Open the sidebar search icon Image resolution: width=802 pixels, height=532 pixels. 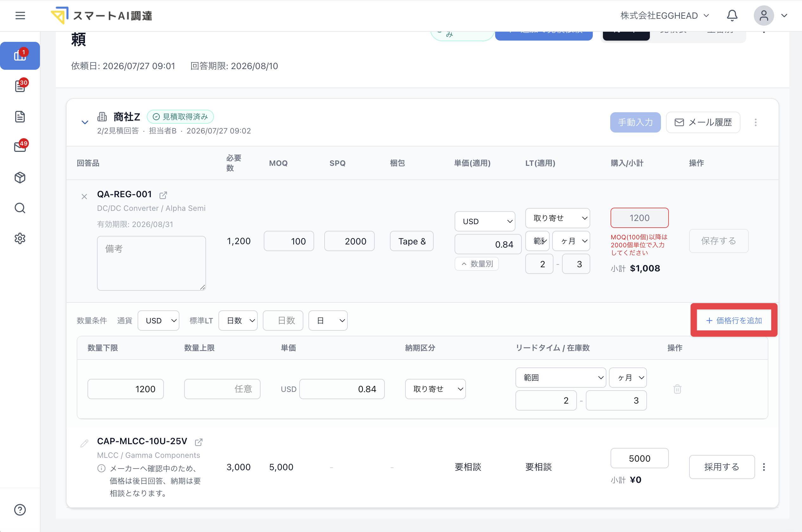tap(20, 208)
